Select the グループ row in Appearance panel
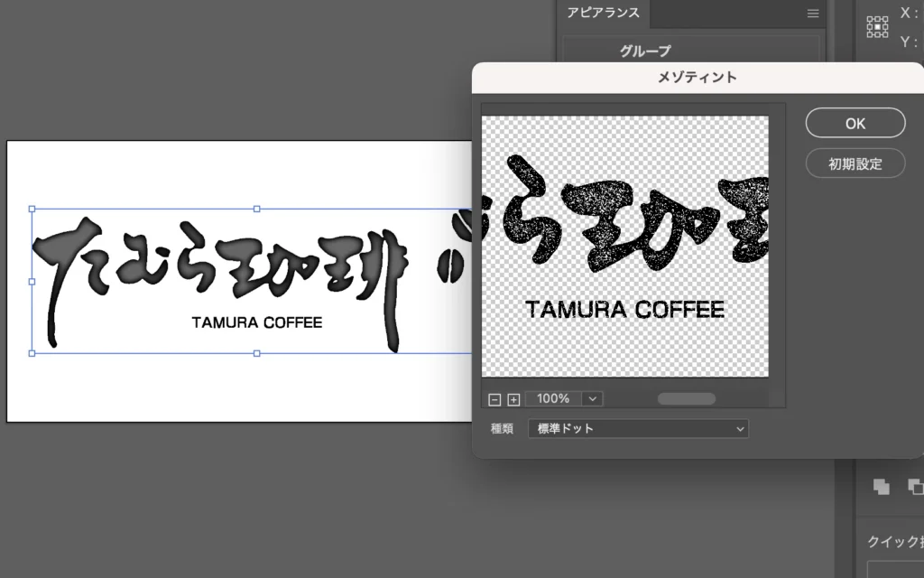Screen dimensions: 924x578 645,51
